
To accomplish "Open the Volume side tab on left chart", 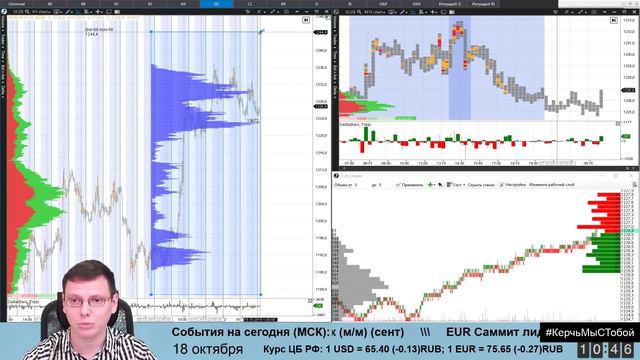I will (2, 24).
